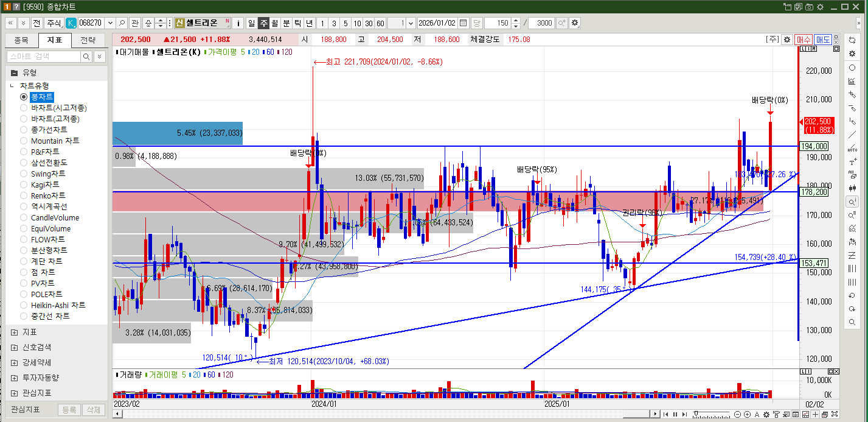
Task: Click the blue 매도 sell button
Action: pyautogui.click(x=823, y=39)
